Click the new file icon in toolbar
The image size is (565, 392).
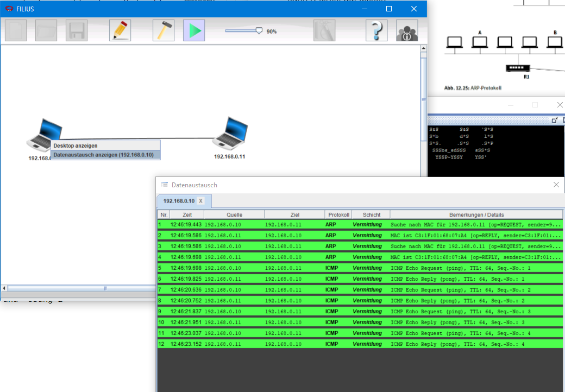point(16,30)
